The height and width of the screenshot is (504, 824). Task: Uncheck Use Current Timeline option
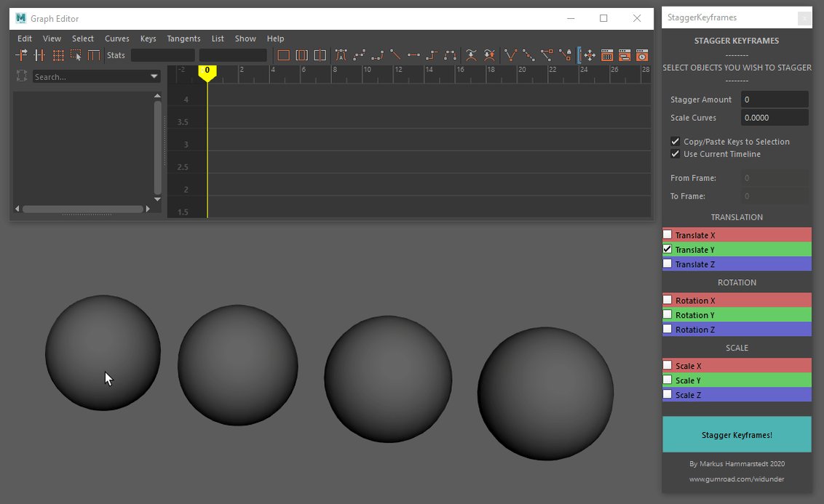(676, 154)
